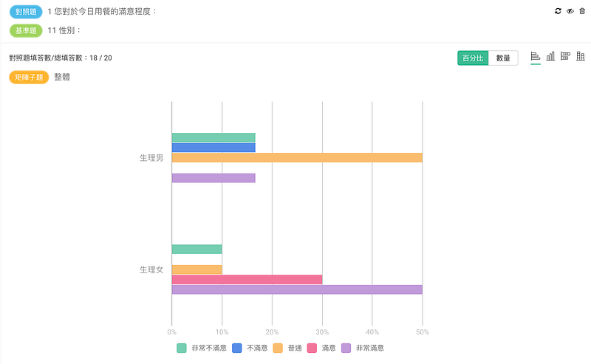Viewport: 591px width, 364px height.
Task: Switch display to 數量 mode
Action: [503, 58]
